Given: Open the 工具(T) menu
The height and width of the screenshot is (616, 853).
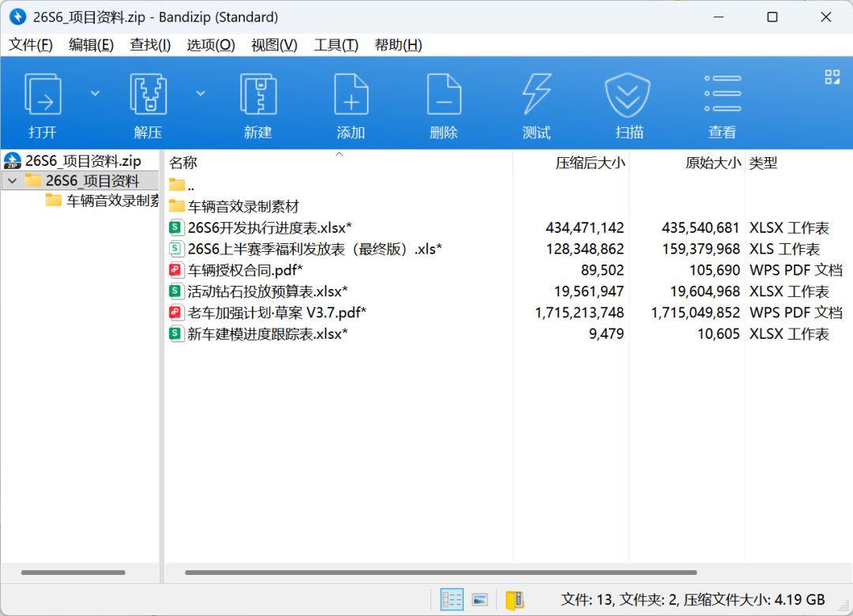Looking at the screenshot, I should click(336, 45).
